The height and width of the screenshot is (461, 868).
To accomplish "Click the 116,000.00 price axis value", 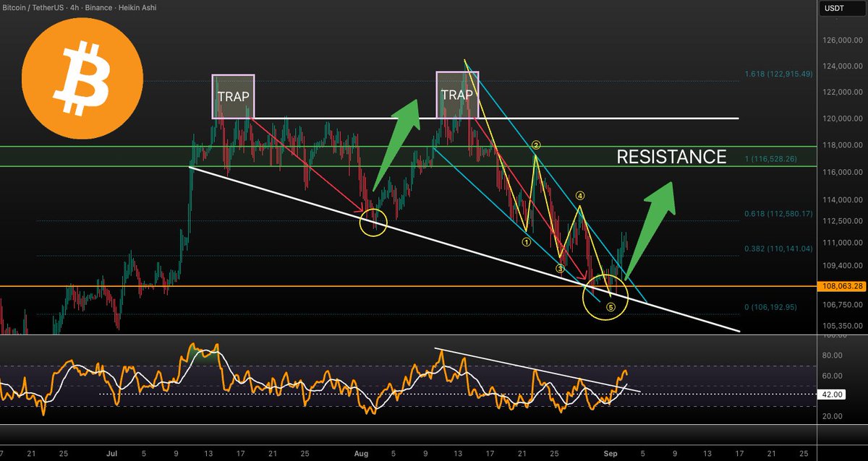I will coord(843,173).
